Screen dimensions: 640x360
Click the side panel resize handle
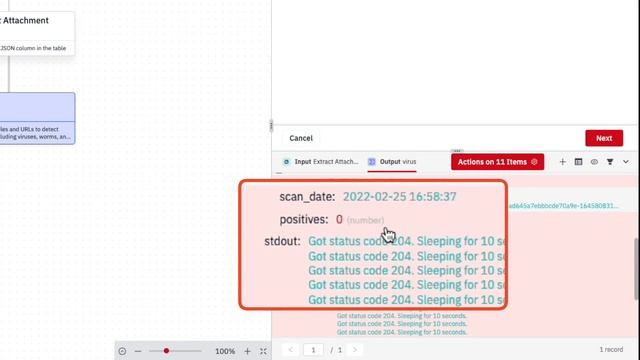point(271,126)
